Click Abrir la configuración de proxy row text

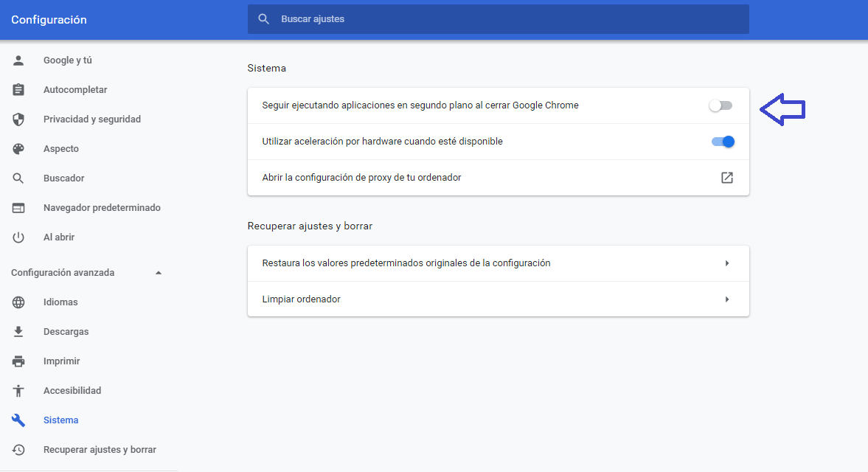[361, 178]
